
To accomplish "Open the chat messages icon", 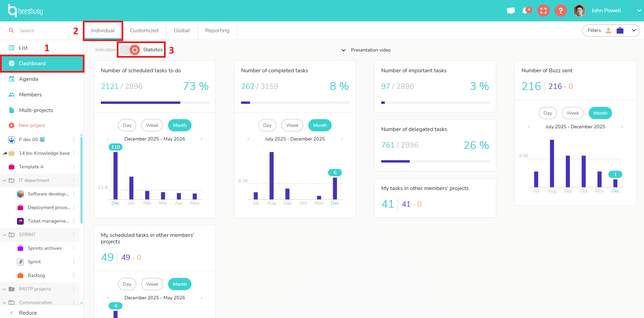I will 511,11.
